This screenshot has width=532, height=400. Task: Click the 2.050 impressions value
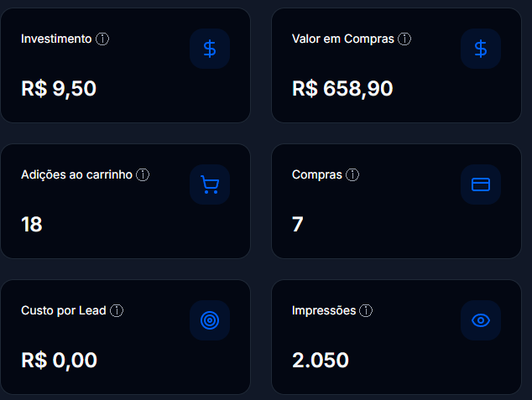(321, 360)
